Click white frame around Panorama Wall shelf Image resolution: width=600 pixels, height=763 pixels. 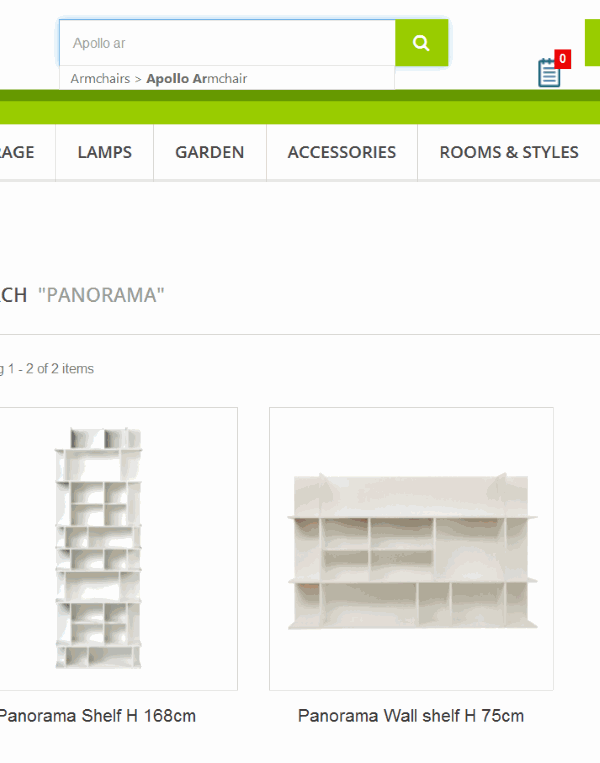point(411,549)
